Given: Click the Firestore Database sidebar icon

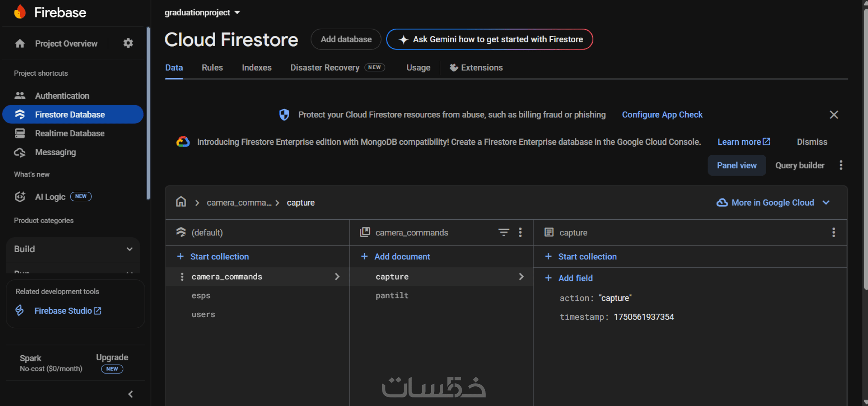Looking at the screenshot, I should [x=20, y=115].
